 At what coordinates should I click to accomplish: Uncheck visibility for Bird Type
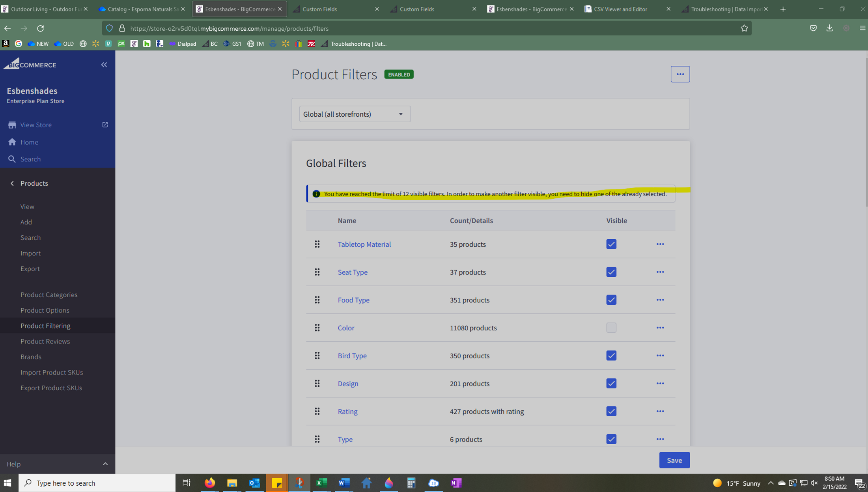pyautogui.click(x=611, y=356)
